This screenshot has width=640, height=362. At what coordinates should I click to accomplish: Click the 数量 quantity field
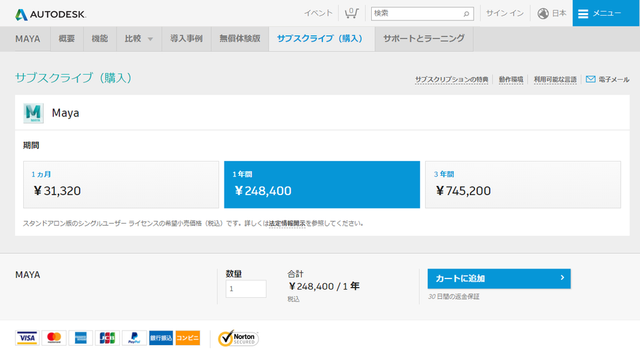click(246, 289)
